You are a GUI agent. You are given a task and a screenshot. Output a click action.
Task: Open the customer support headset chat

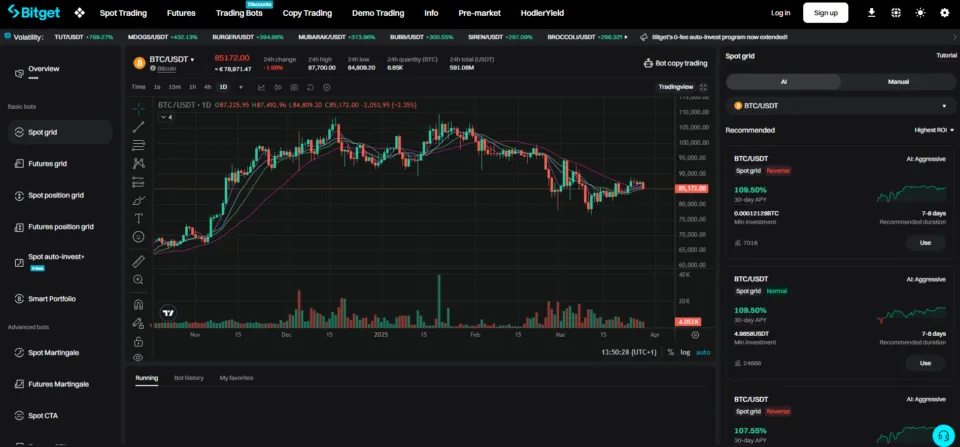coord(943,435)
